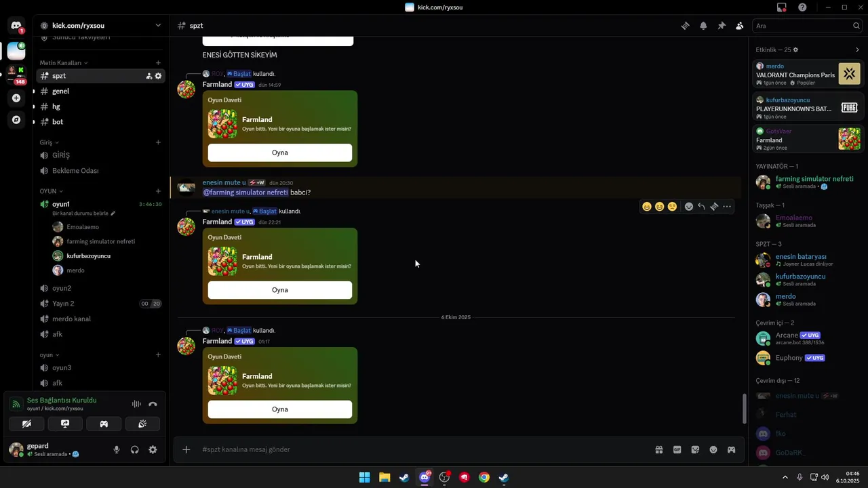The width and height of the screenshot is (868, 488).
Task: Join the Bekleme Odası voice channel
Action: pyautogui.click(x=100, y=171)
